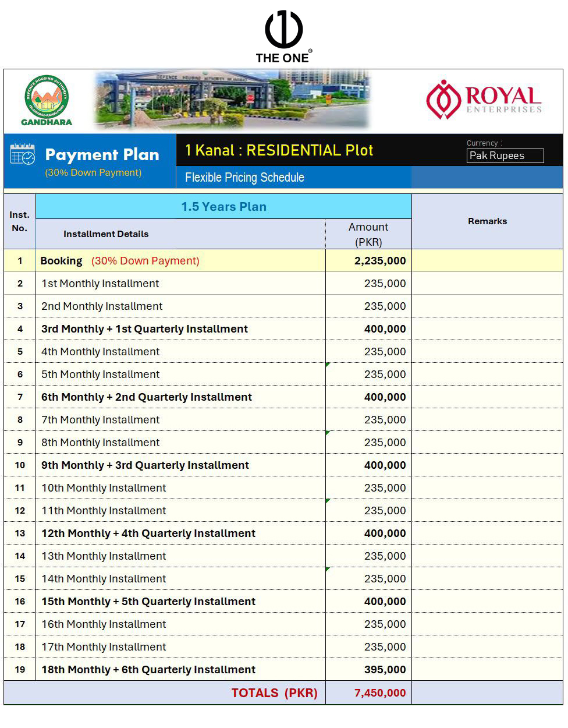Image resolution: width=568 pixels, height=728 pixels.
Task: Click the totals value 7,450,000
Action: click(380, 693)
